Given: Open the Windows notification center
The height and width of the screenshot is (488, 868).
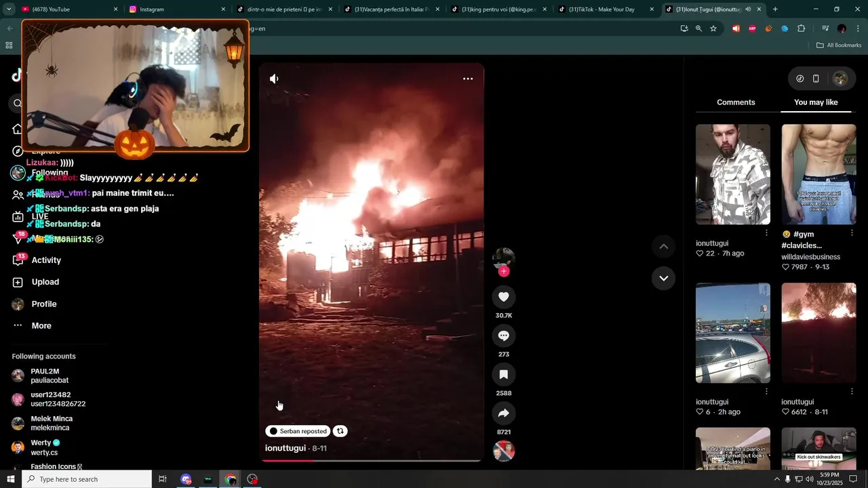Looking at the screenshot, I should [x=853, y=479].
